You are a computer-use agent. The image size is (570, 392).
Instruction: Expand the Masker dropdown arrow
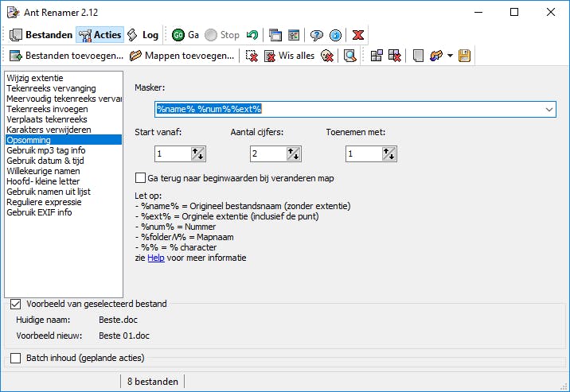(x=549, y=109)
